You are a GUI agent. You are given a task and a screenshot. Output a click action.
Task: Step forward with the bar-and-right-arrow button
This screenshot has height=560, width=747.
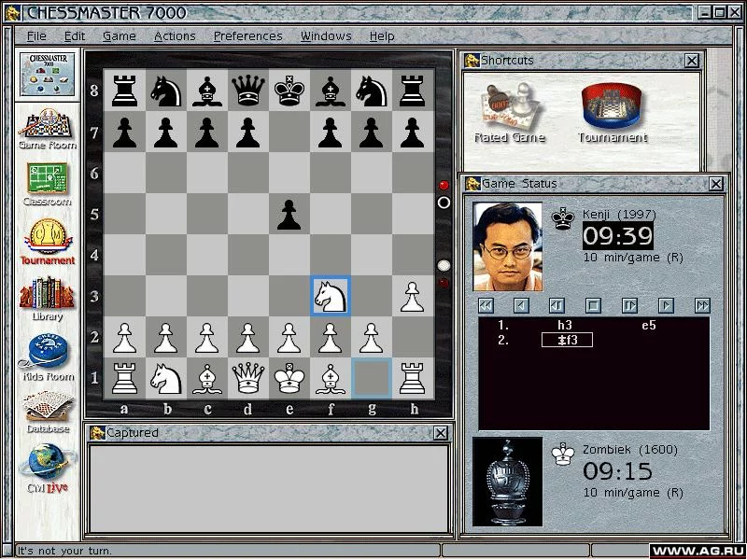(629, 305)
